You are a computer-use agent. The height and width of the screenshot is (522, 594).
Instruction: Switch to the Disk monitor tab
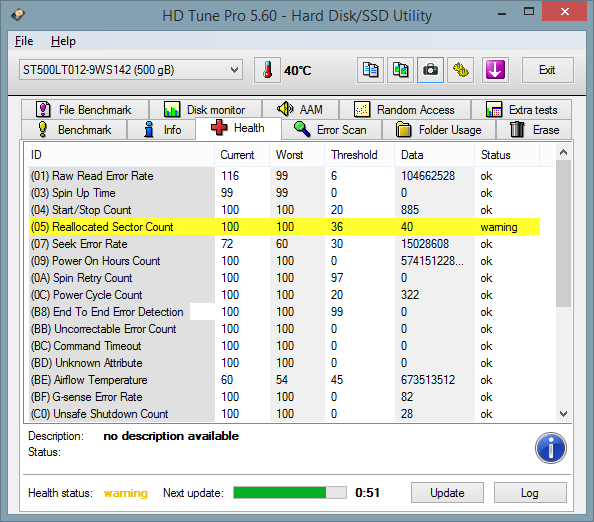click(x=205, y=110)
